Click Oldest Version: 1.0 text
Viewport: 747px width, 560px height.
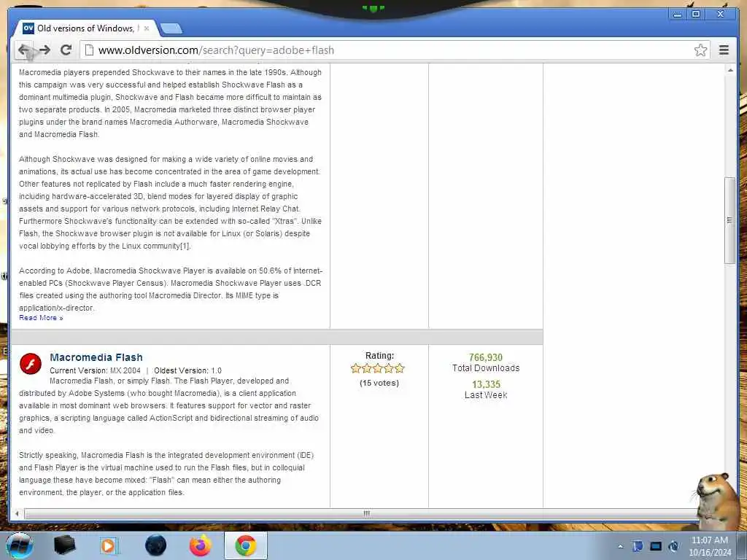187,370
